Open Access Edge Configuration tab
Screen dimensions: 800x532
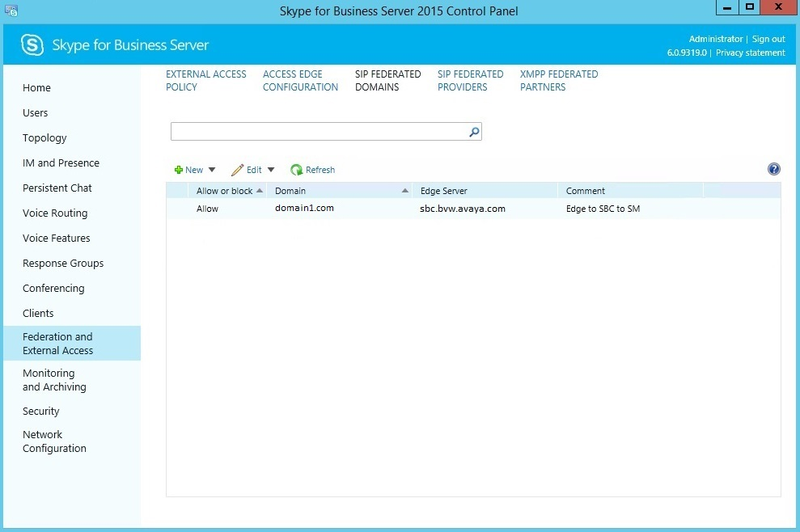coord(301,81)
